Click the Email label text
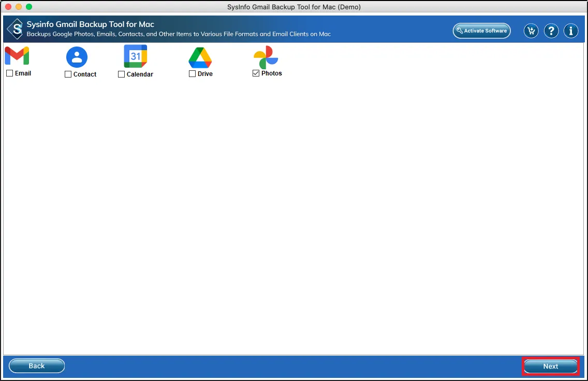Image resolution: width=588 pixels, height=381 pixels. pos(23,73)
